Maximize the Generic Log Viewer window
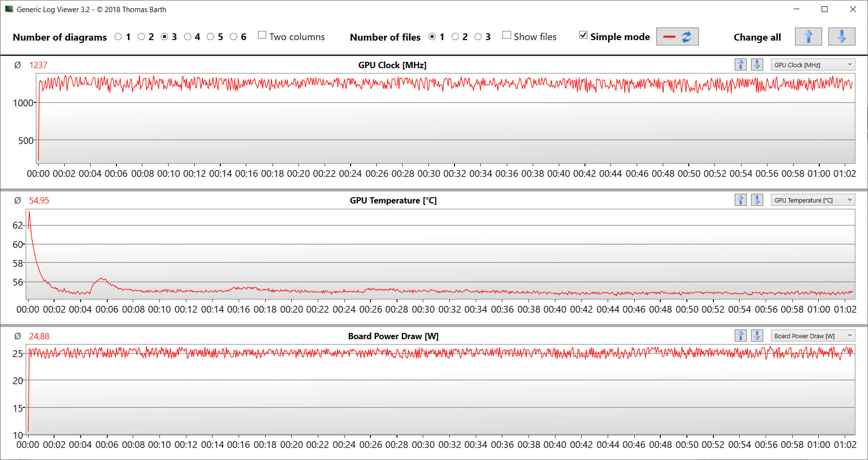The height and width of the screenshot is (460, 868). click(825, 9)
